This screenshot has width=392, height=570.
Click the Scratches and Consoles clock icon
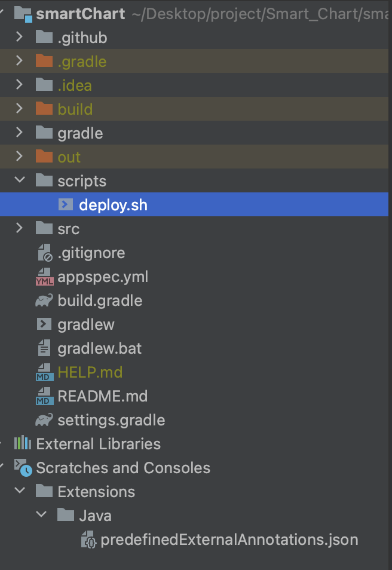tap(23, 468)
